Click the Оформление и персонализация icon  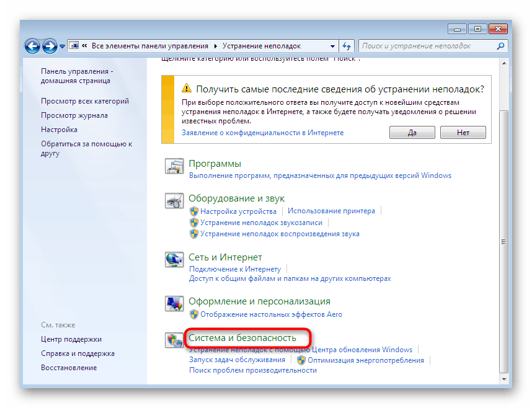coord(174,304)
